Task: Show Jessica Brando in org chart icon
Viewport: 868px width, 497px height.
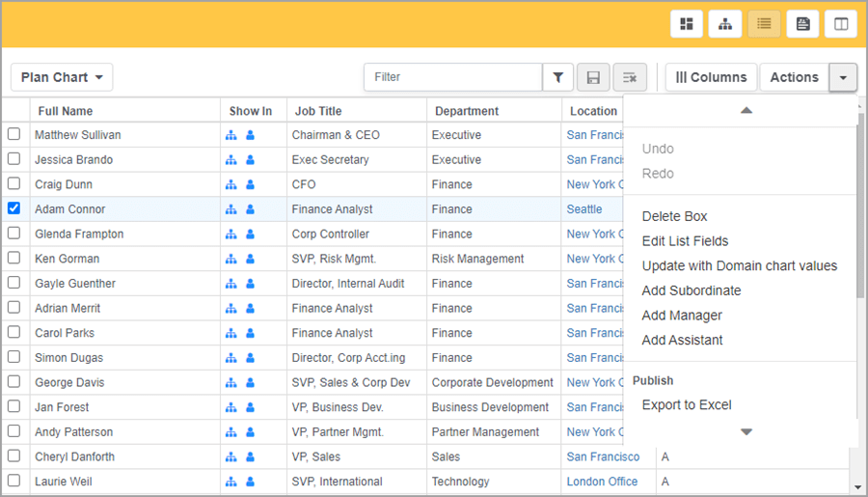Action: click(231, 159)
